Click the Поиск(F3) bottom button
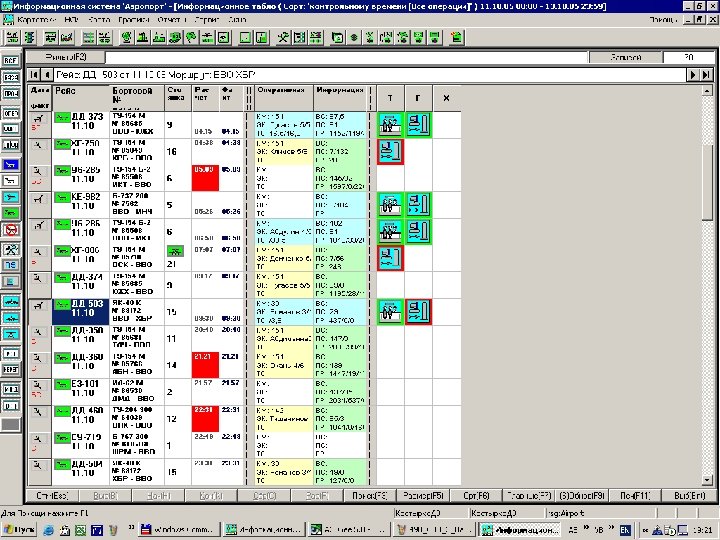 (x=370, y=495)
